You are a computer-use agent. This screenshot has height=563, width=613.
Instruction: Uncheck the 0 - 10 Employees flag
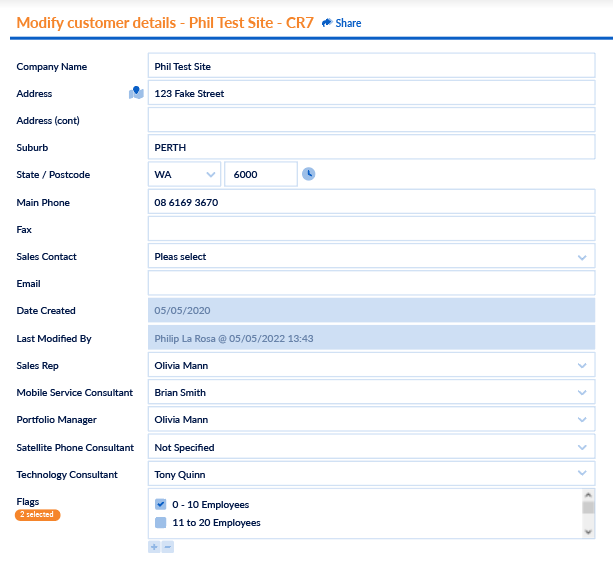pyautogui.click(x=160, y=504)
